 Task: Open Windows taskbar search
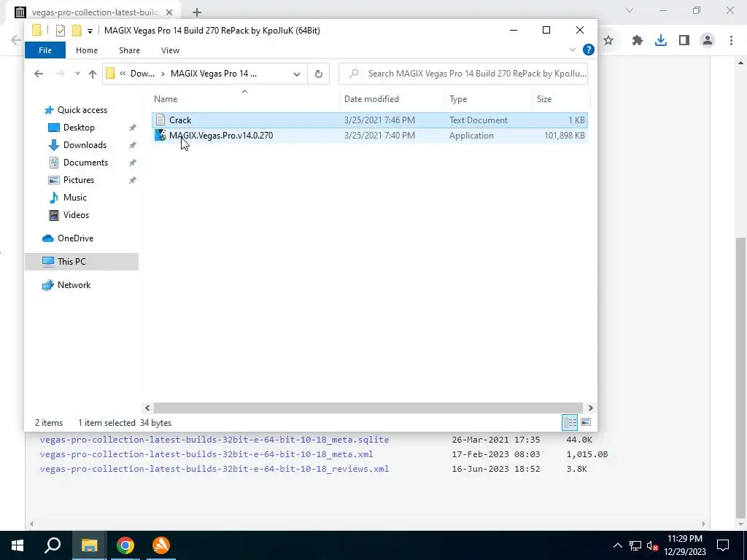[x=53, y=545]
